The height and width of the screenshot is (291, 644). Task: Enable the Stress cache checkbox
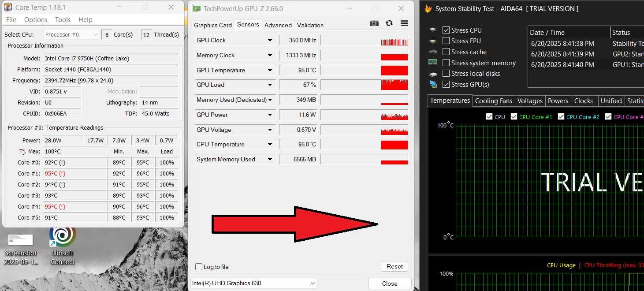446,52
